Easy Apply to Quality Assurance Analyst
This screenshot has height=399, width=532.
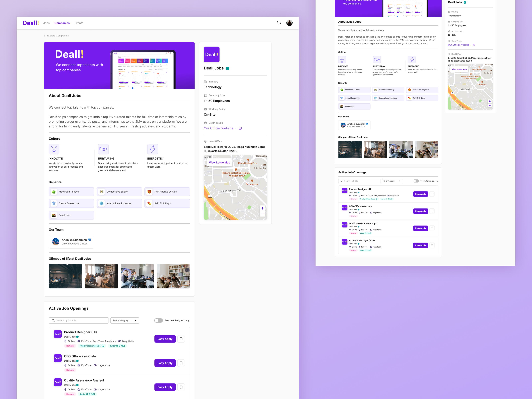tap(165, 387)
